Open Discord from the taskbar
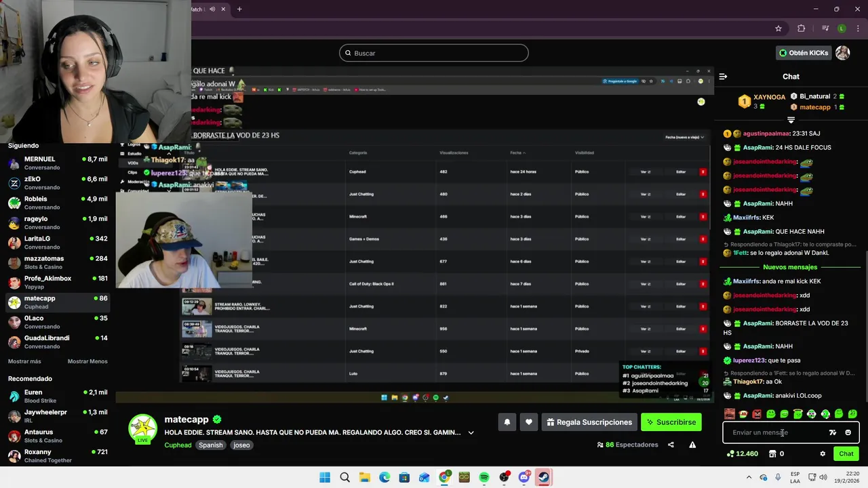The width and height of the screenshot is (868, 488). click(524, 477)
